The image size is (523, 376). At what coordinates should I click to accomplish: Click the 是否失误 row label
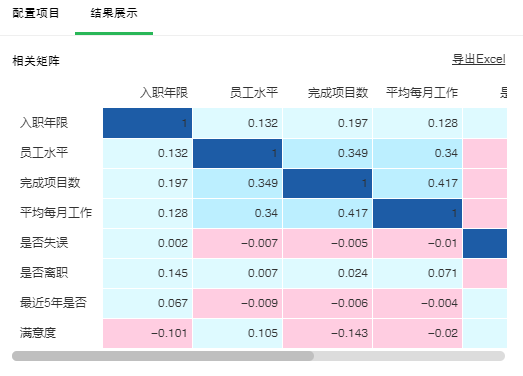click(44, 243)
